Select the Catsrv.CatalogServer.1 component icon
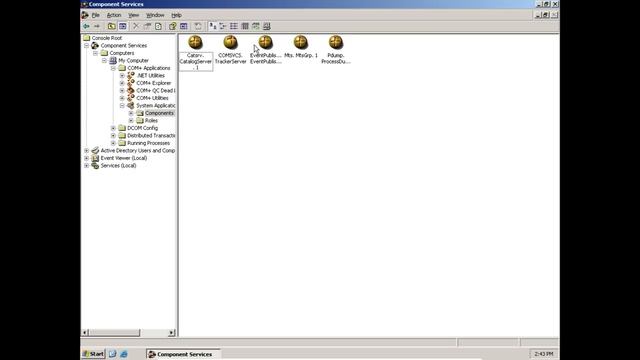 tap(196, 42)
